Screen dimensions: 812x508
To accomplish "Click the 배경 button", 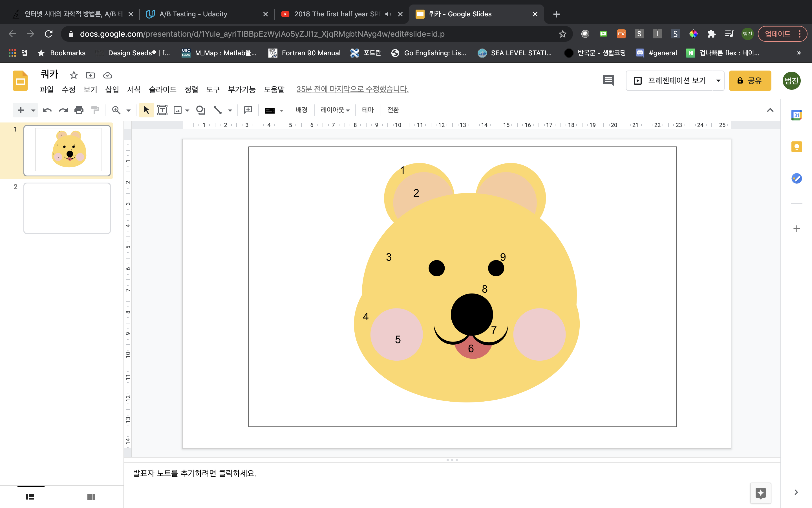I will coord(301,110).
